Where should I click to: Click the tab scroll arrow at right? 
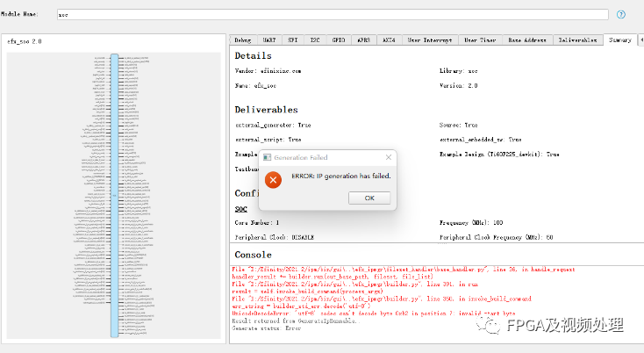click(640, 40)
